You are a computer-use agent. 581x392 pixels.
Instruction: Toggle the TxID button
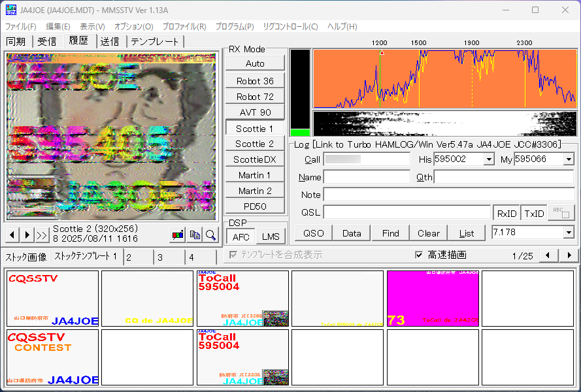point(534,214)
